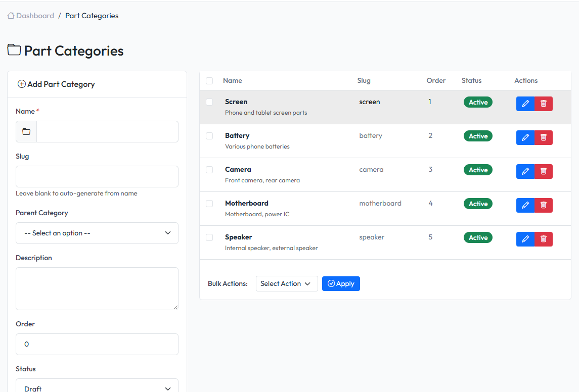Open the Parent Category dropdown
The height and width of the screenshot is (392, 579).
[x=97, y=233]
